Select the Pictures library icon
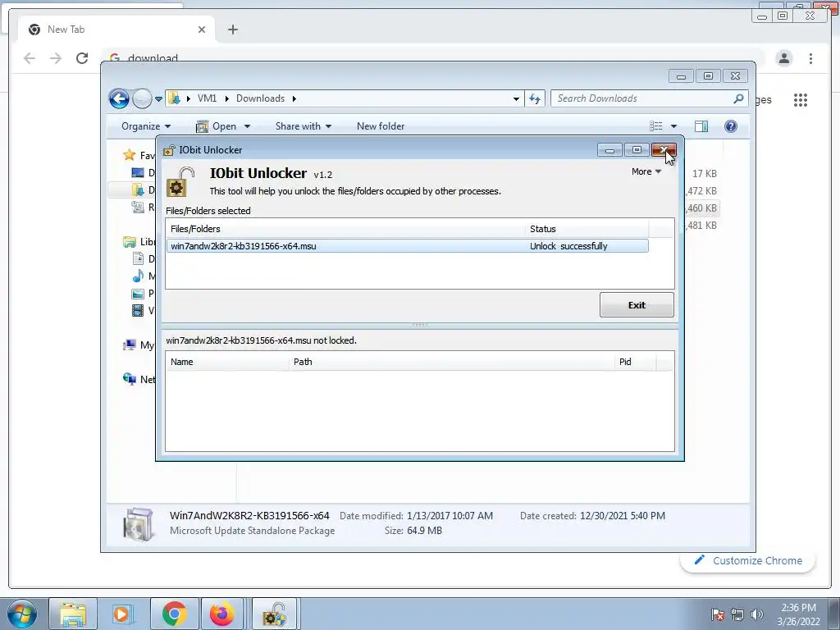 pyautogui.click(x=138, y=294)
